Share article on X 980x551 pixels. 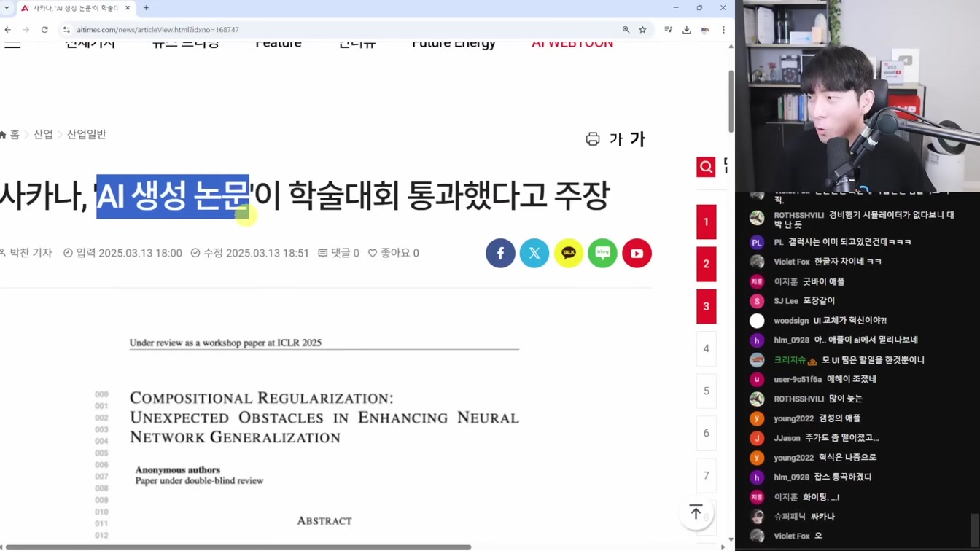click(534, 253)
